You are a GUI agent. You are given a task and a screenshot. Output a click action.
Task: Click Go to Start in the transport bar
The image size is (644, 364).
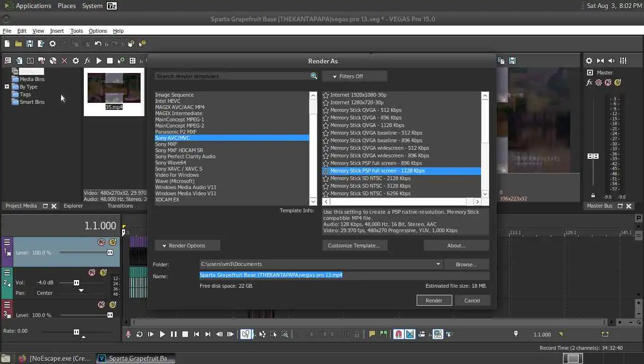[197, 334]
